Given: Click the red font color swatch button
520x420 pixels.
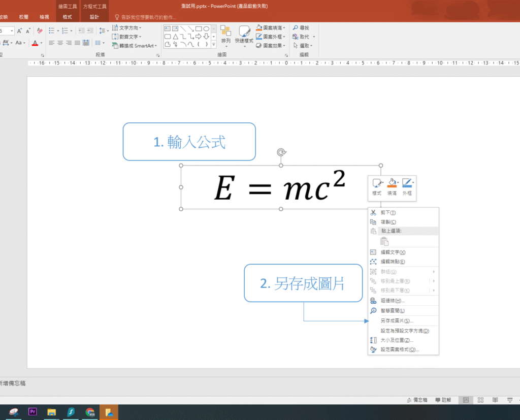Looking at the screenshot, I should click(35, 43).
